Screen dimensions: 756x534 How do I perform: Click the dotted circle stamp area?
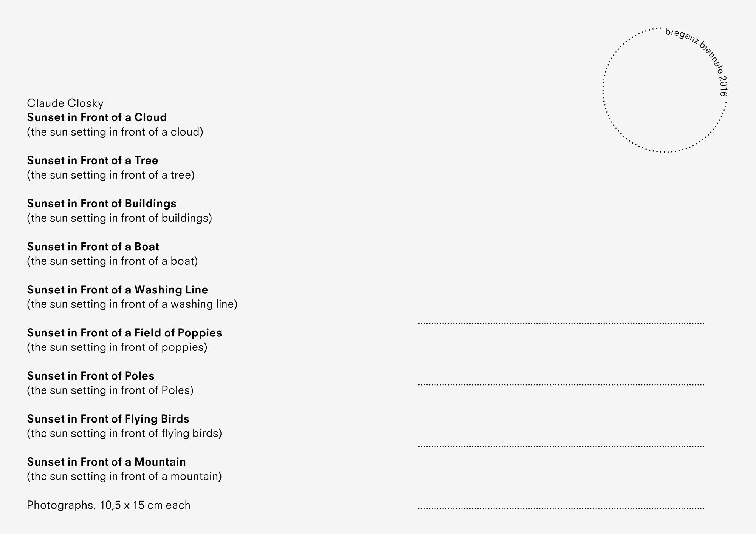665,90
